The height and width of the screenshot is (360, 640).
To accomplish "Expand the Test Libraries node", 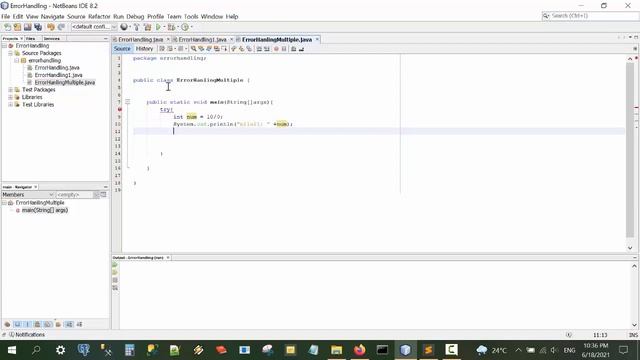I will pyautogui.click(x=11, y=104).
